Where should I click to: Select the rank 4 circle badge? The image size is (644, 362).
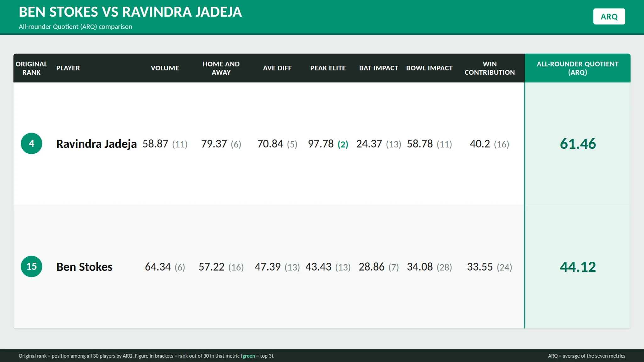[x=31, y=144]
